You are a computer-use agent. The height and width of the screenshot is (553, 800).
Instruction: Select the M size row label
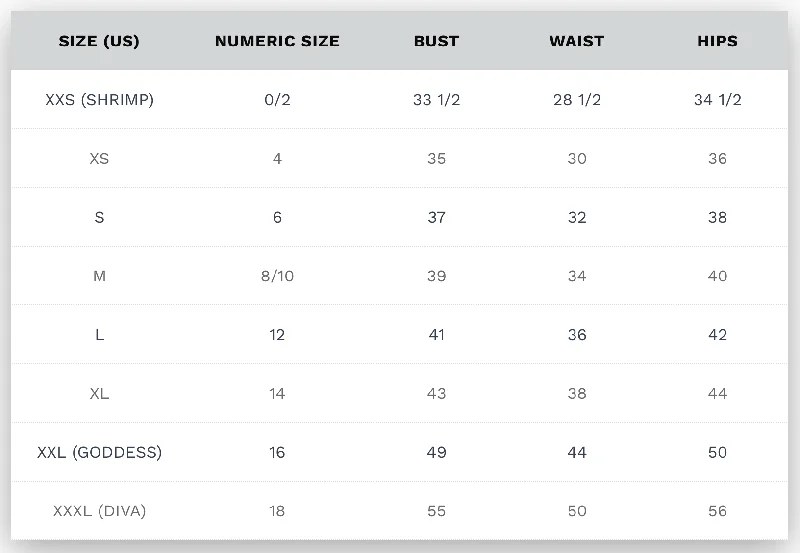click(99, 276)
